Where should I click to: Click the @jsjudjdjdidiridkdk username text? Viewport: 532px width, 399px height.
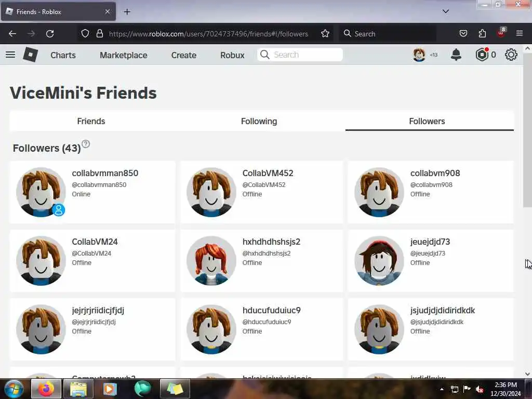coord(436,322)
